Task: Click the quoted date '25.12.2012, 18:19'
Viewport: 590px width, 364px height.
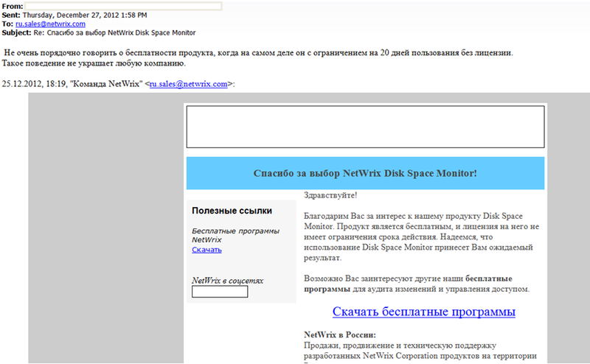Action: (34, 84)
